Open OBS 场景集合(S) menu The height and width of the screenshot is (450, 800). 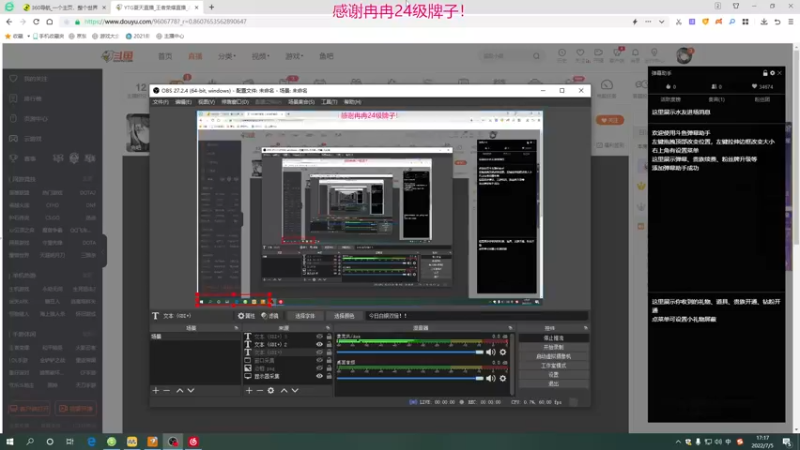pos(301,102)
